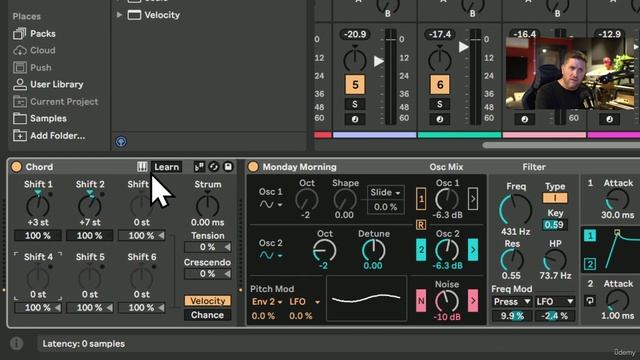This screenshot has width=640, height=360.
Task: Click the filter Res knob
Action: [512, 260]
